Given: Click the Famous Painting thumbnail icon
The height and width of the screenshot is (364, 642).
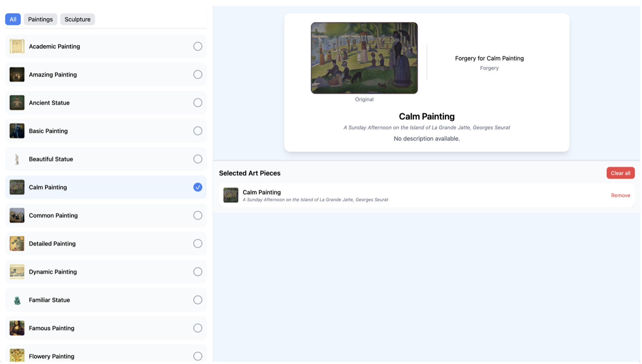Looking at the screenshot, I should [17, 328].
